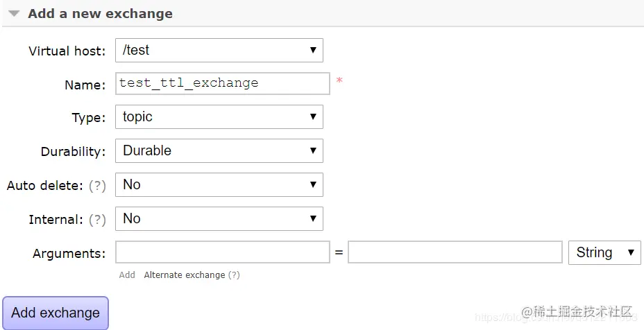Open the String argument type dropdown
The image size is (644, 330).
[604, 252]
